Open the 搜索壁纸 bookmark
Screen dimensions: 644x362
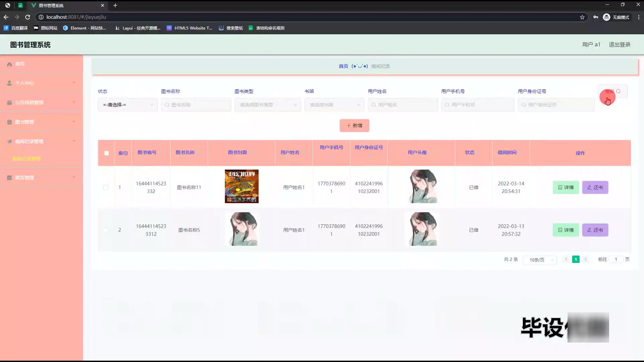[x=231, y=28]
